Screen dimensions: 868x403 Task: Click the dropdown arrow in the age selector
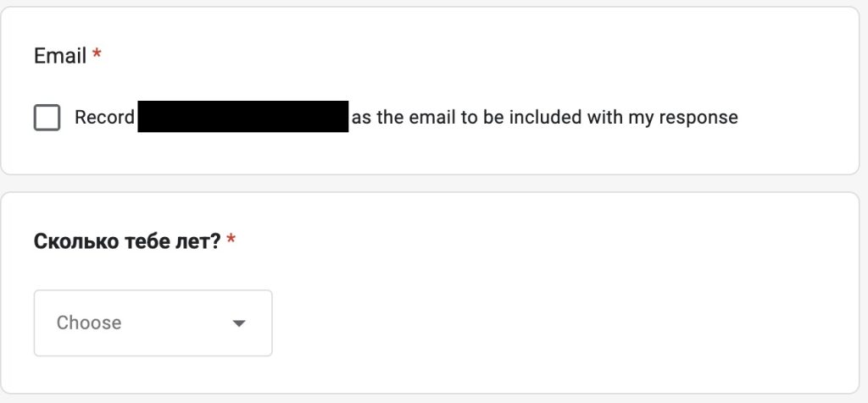click(239, 323)
